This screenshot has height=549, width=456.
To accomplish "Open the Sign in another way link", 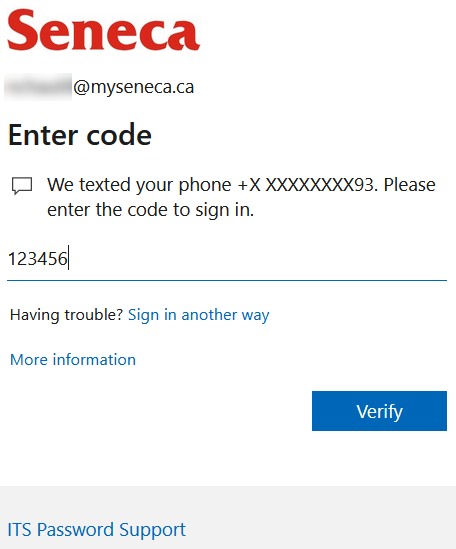I will pyautogui.click(x=199, y=315).
